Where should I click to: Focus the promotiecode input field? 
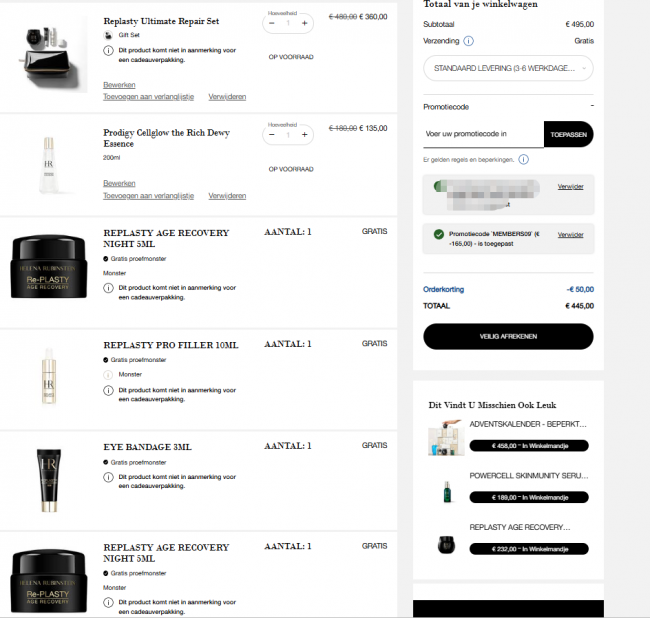(483, 134)
